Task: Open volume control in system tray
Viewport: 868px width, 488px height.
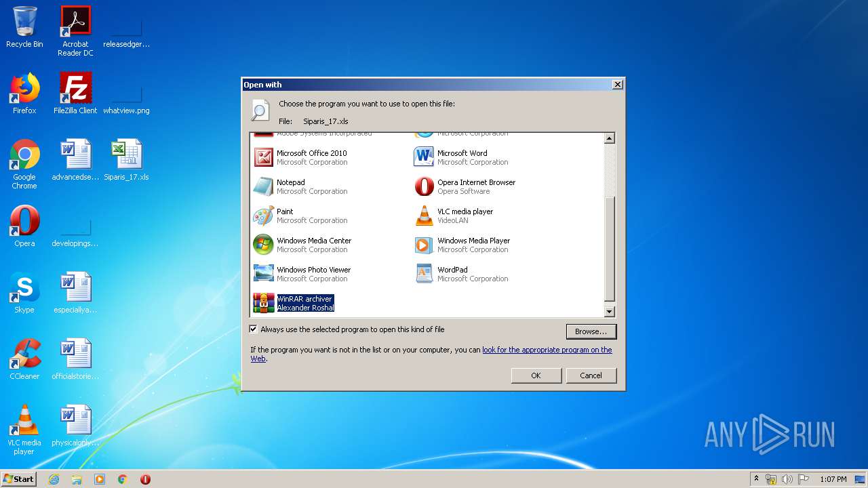Action: point(787,479)
